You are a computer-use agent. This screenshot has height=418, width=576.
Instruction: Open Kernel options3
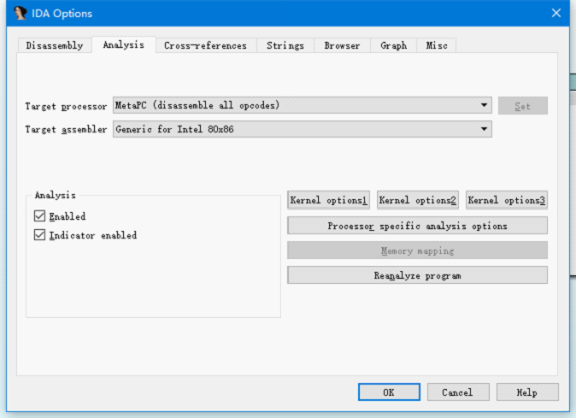(x=507, y=200)
